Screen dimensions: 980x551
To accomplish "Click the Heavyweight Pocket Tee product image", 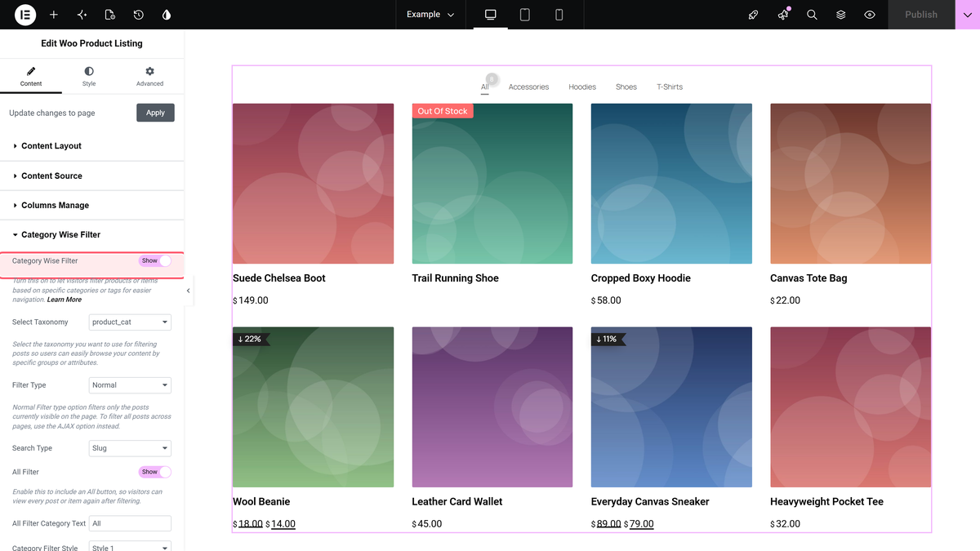I will pos(850,407).
